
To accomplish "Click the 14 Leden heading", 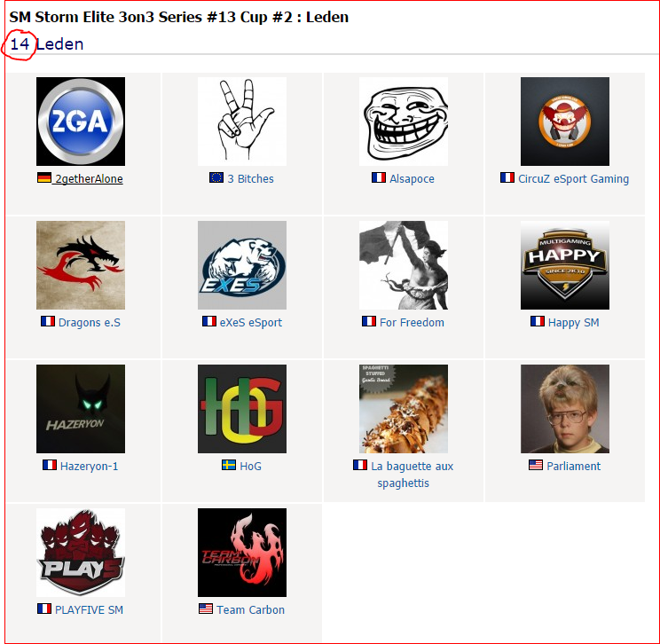I will coord(46,44).
